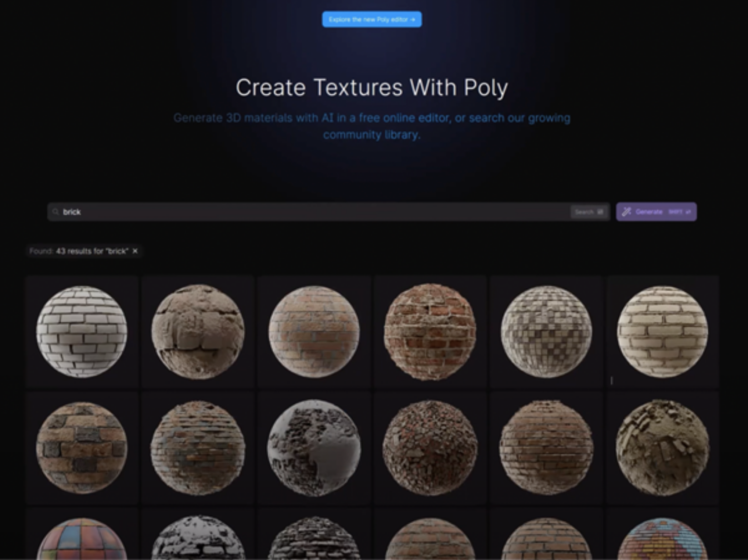Viewport: 748px width, 560px height.
Task: Select the grey broken-plaster brick sphere
Action: click(314, 448)
